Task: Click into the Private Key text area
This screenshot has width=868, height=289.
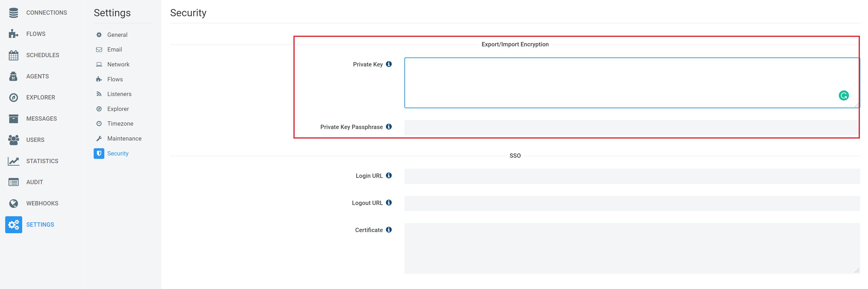Action: point(632,83)
